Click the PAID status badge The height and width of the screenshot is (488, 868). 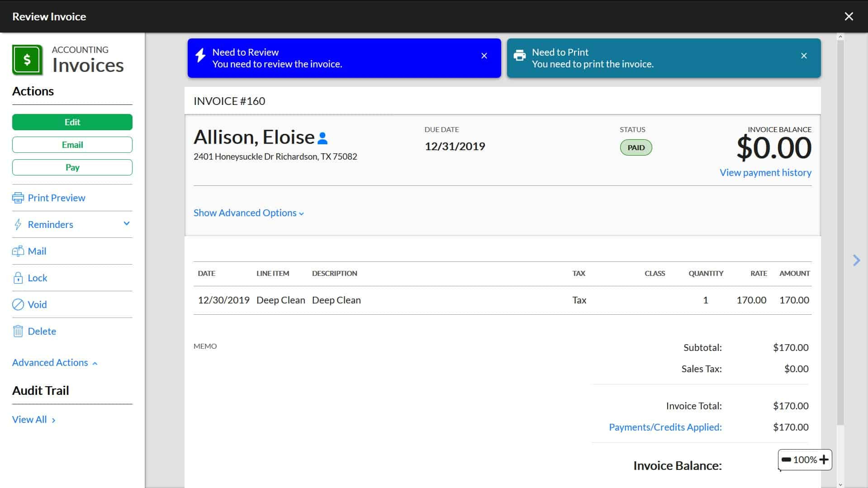coord(636,147)
